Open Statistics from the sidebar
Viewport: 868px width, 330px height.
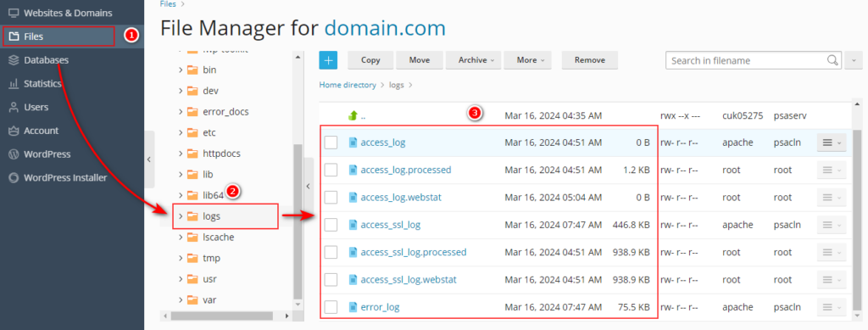(42, 84)
